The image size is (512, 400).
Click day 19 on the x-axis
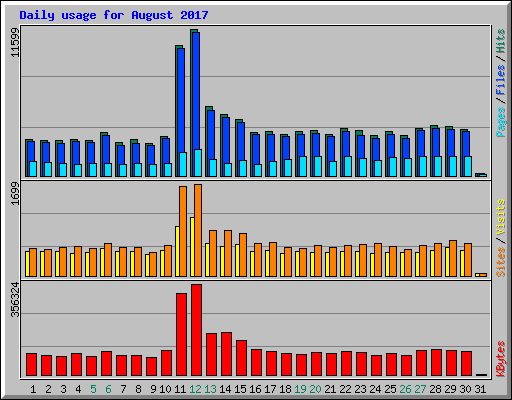(300, 389)
